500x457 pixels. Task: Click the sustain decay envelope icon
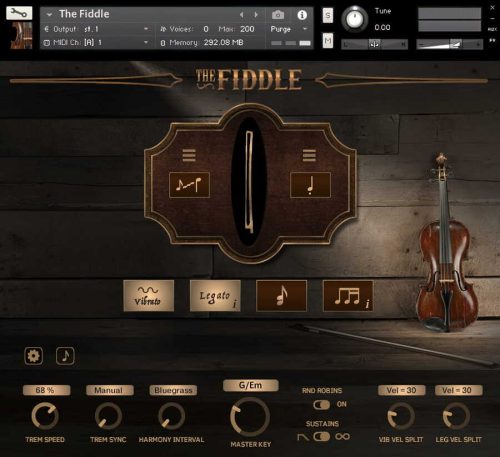click(303, 437)
